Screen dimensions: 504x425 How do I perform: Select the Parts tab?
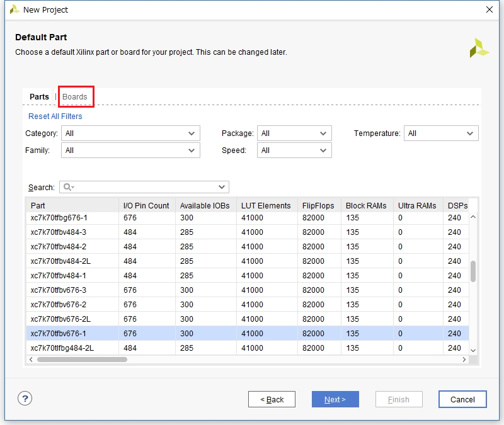39,97
